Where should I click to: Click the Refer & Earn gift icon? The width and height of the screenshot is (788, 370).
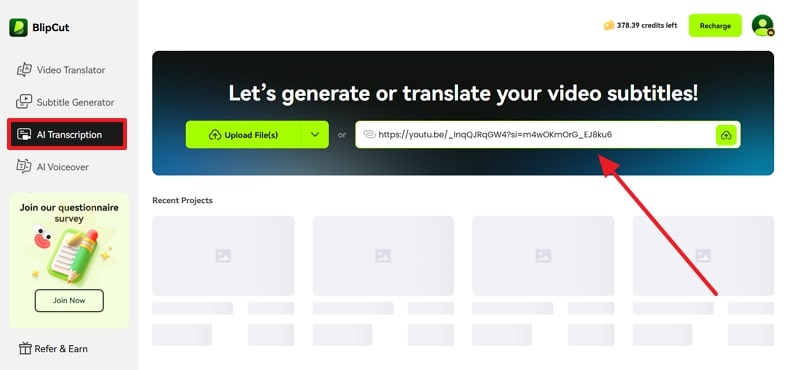click(x=25, y=348)
